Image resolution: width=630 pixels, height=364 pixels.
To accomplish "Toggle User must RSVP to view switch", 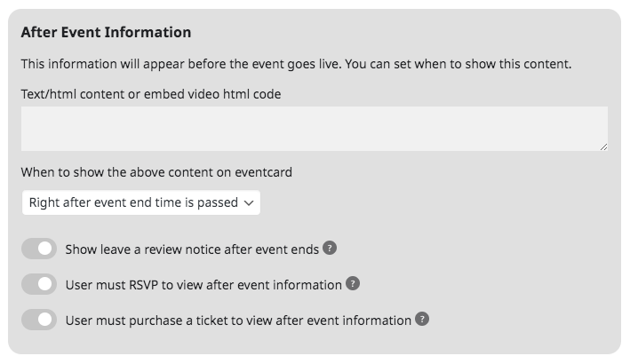I will (x=39, y=284).
